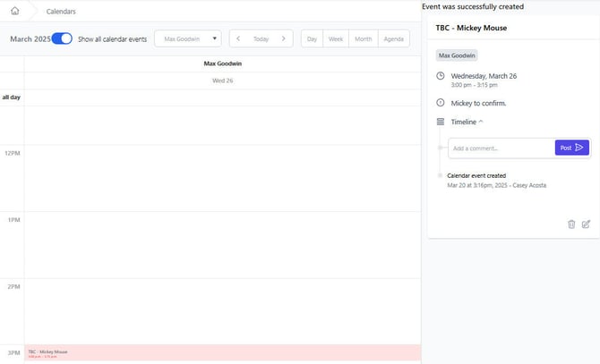
Task: Click the Event was successfully created message
Action: pyautogui.click(x=473, y=6)
